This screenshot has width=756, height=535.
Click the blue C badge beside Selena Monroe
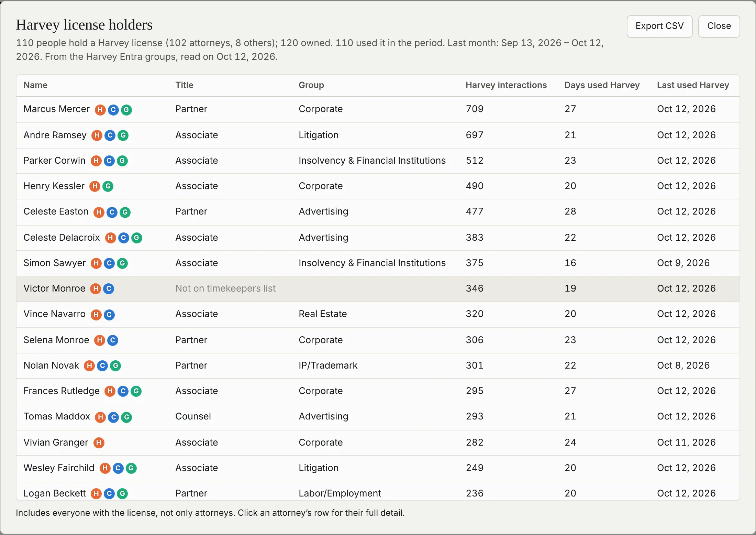[x=113, y=340]
